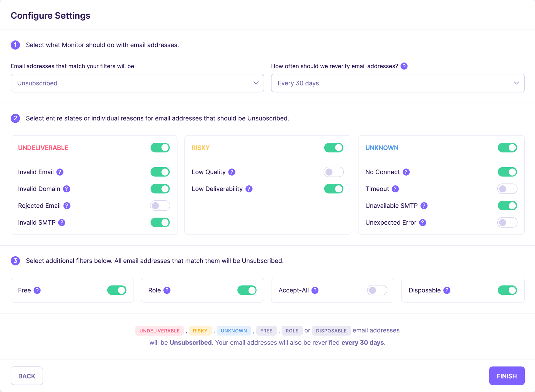This screenshot has height=392, width=535.
Task: Toggle the entire UNDELIVERABLE state off
Action: tap(160, 148)
